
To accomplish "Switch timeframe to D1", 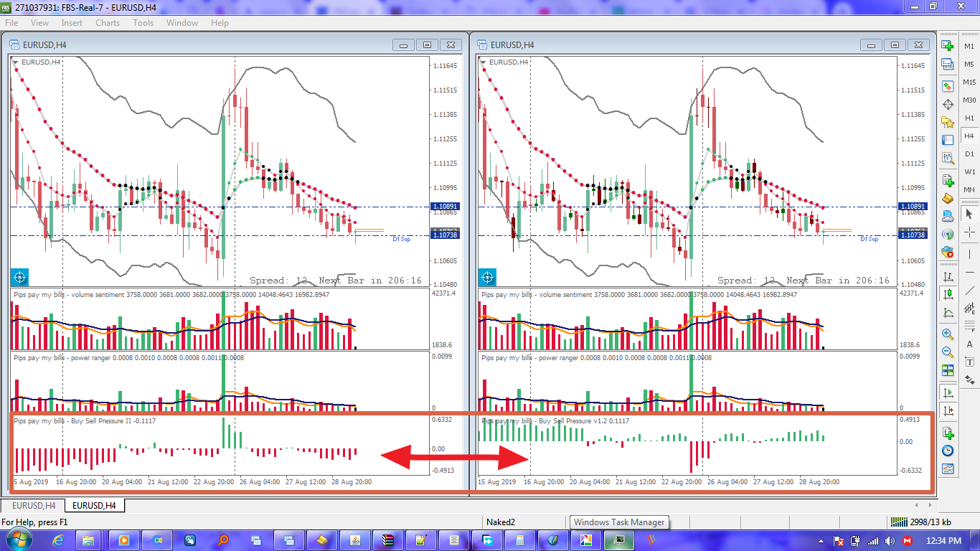I will pyautogui.click(x=969, y=154).
